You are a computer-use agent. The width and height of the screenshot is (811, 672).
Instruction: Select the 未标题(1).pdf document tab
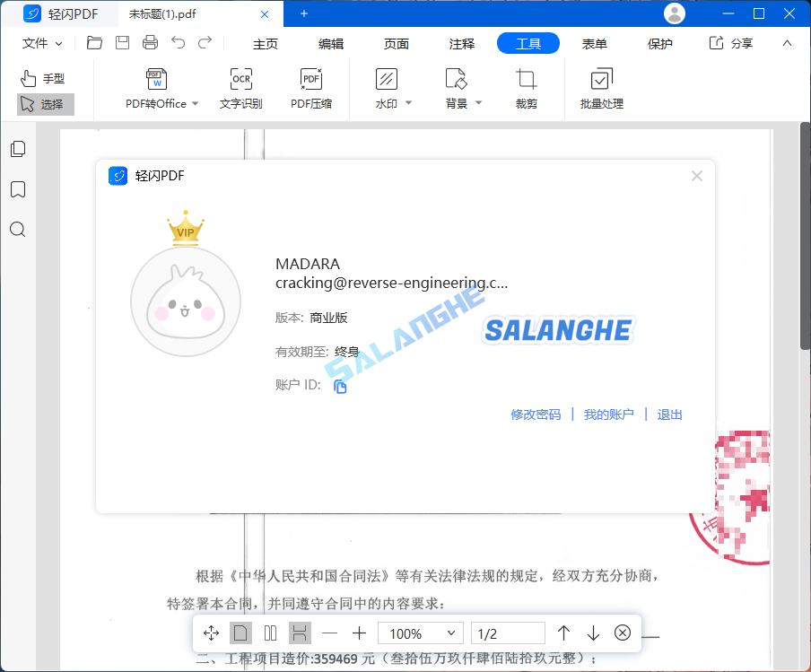tap(201, 14)
